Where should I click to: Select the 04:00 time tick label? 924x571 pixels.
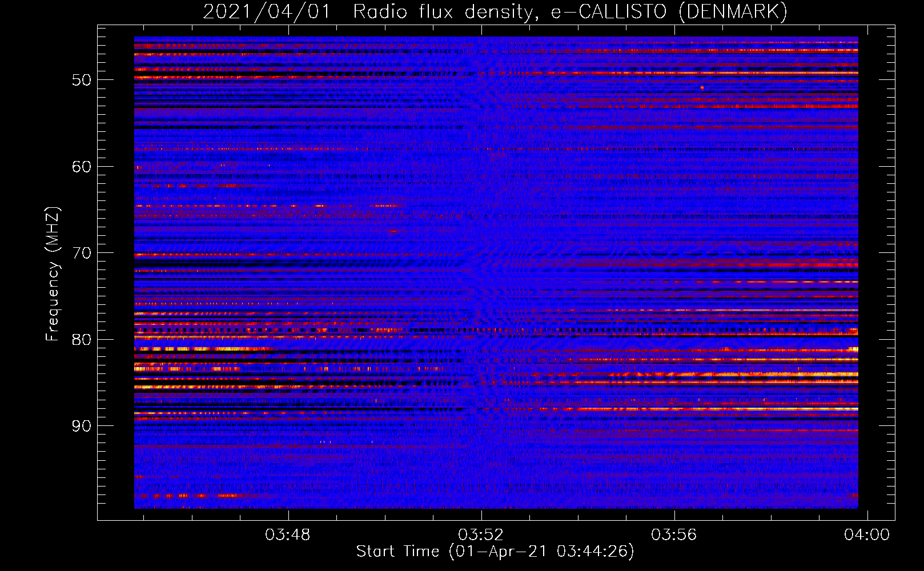(x=867, y=534)
